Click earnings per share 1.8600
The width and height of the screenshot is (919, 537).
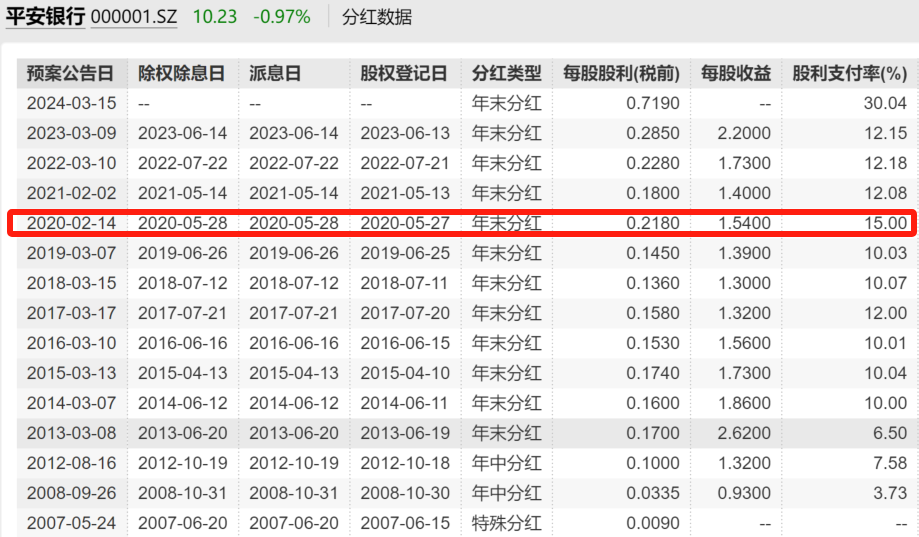click(x=744, y=403)
